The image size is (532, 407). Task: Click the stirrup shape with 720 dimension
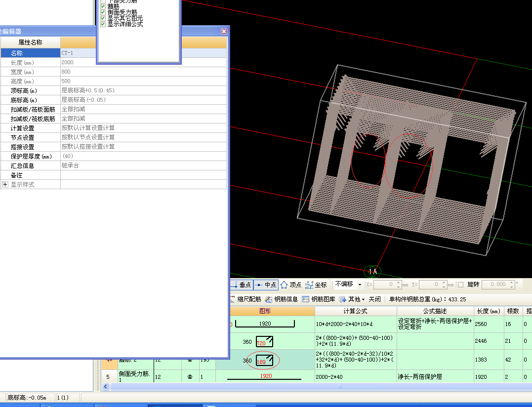pos(264,341)
